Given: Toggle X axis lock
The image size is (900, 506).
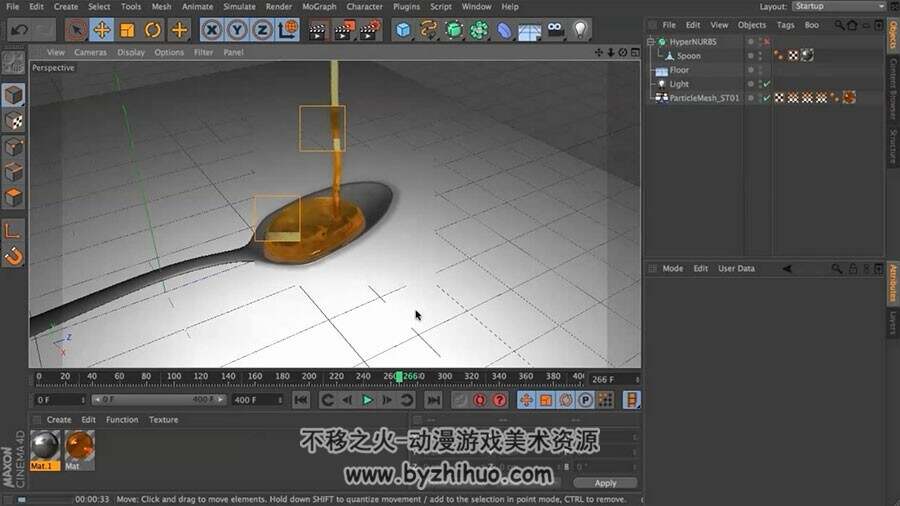Looking at the screenshot, I should point(212,30).
